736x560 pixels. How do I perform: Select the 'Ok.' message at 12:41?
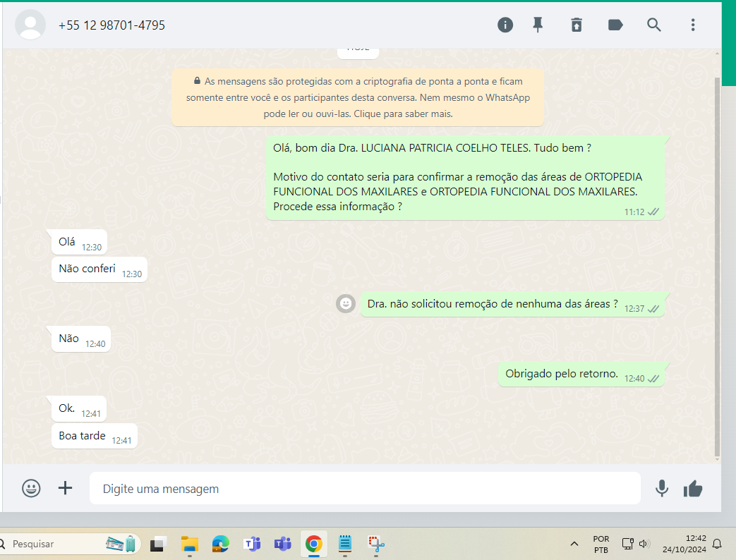pos(78,409)
